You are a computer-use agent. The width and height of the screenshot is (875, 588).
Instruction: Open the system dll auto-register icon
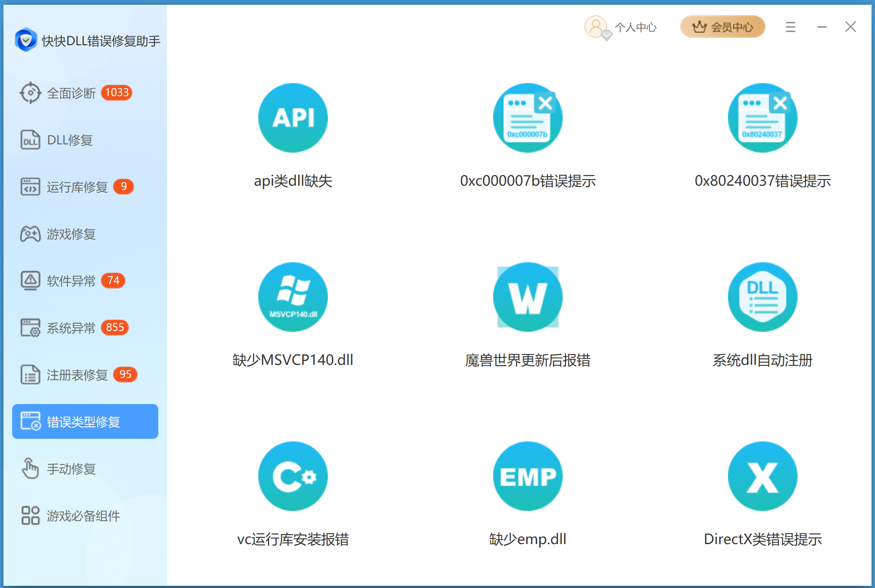[762, 297]
